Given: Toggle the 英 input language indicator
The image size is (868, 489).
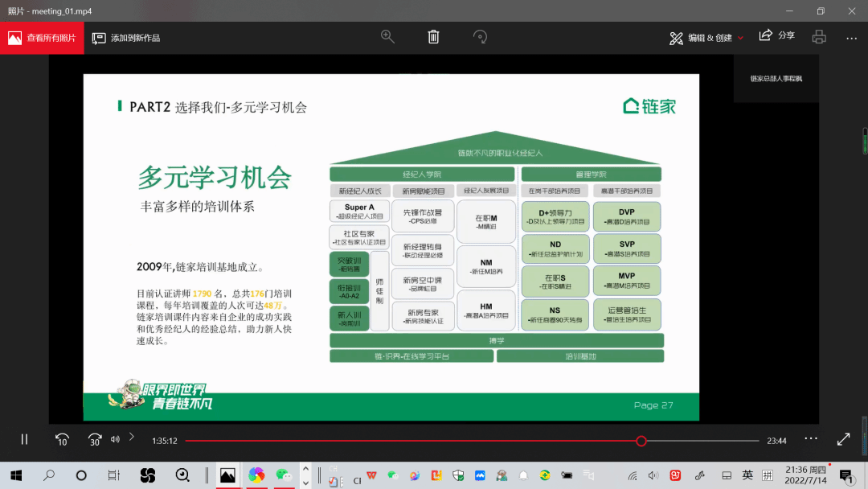Looking at the screenshot, I should point(747,475).
